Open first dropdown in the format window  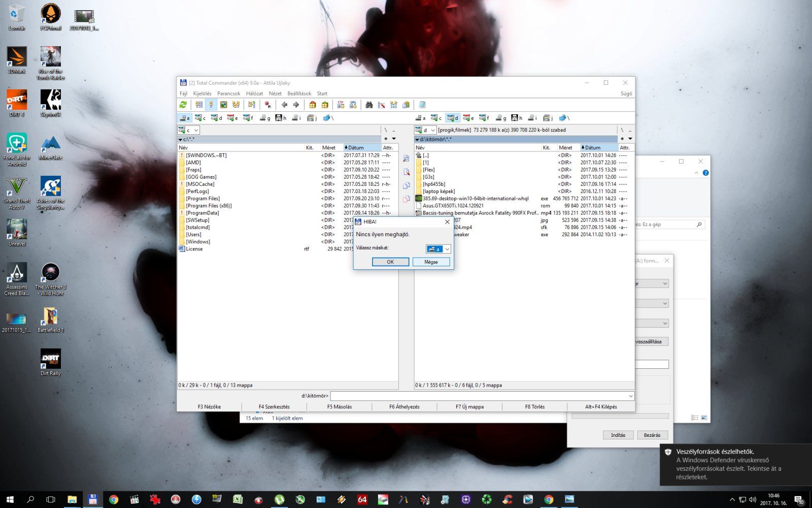652,283
